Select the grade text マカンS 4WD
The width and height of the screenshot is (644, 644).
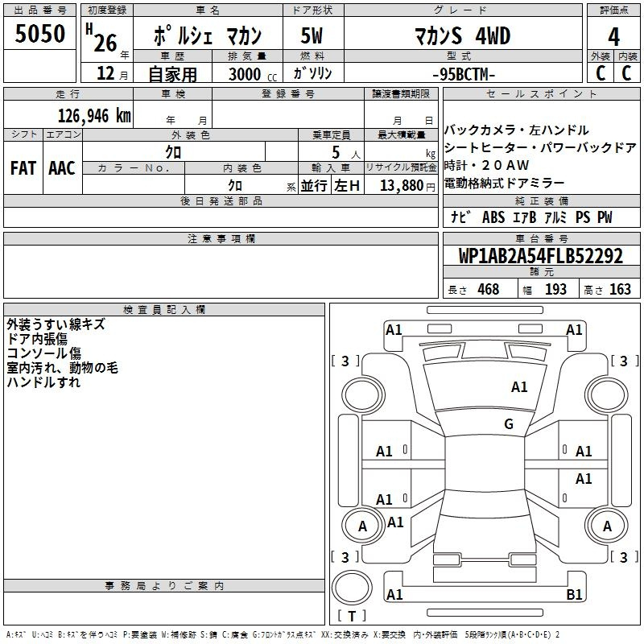pyautogui.click(x=462, y=36)
